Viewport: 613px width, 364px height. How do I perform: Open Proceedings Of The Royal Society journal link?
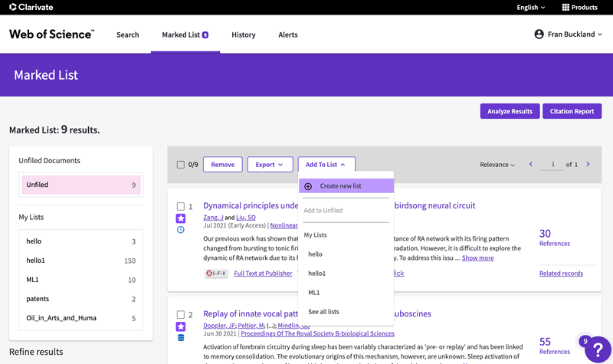pos(317,333)
